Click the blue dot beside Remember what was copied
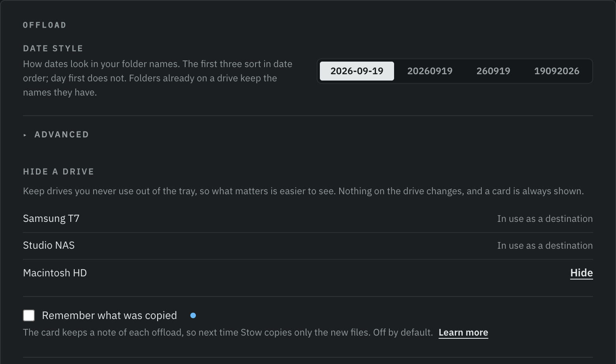616x364 pixels. pos(193,315)
